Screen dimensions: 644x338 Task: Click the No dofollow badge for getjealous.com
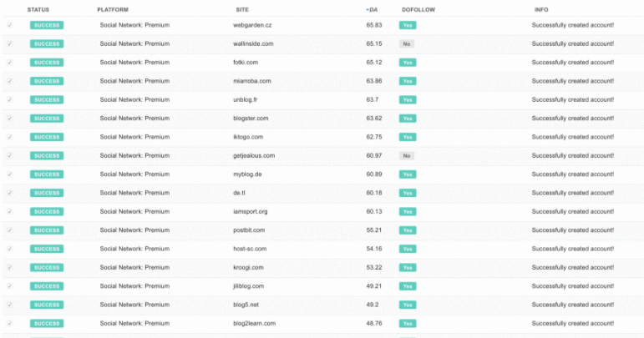(x=407, y=155)
